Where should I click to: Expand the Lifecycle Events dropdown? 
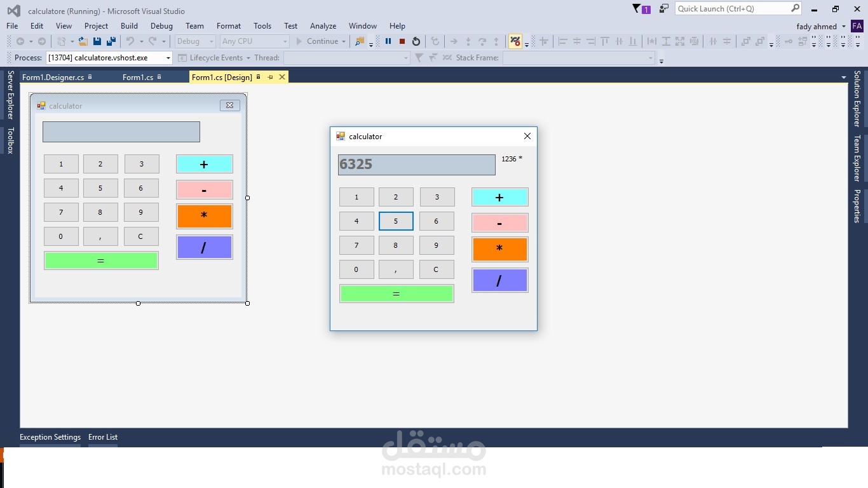click(248, 58)
